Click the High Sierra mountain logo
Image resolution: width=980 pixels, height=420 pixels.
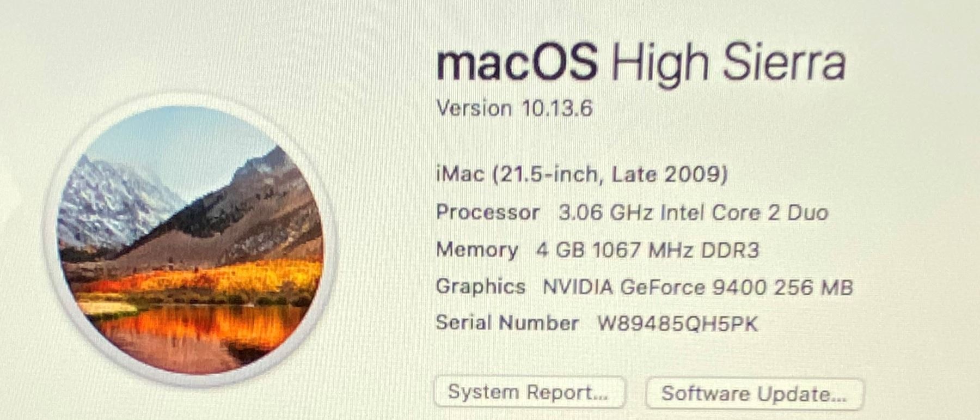tap(191, 240)
